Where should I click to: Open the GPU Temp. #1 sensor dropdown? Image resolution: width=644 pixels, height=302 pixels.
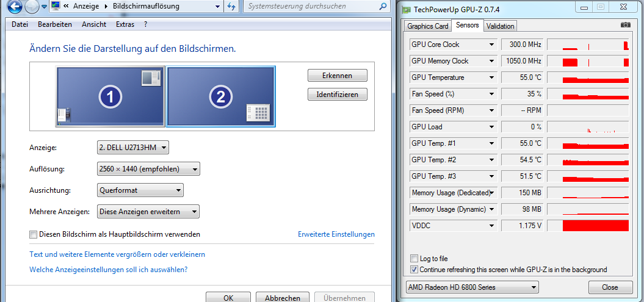point(491,143)
